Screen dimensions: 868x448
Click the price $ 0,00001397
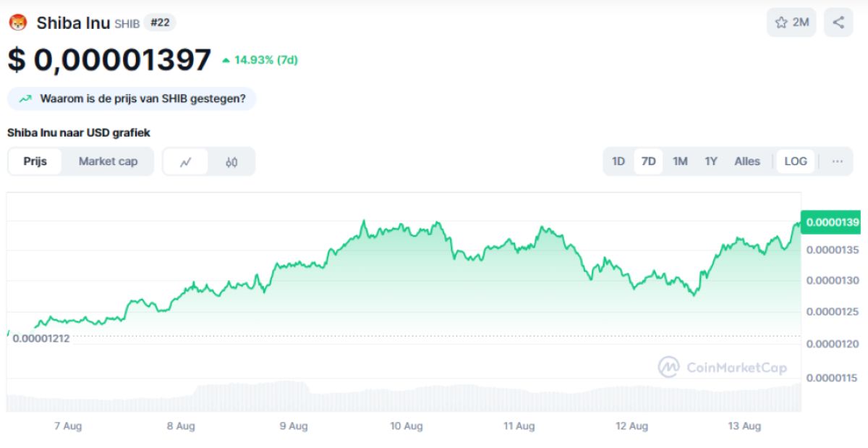click(109, 60)
